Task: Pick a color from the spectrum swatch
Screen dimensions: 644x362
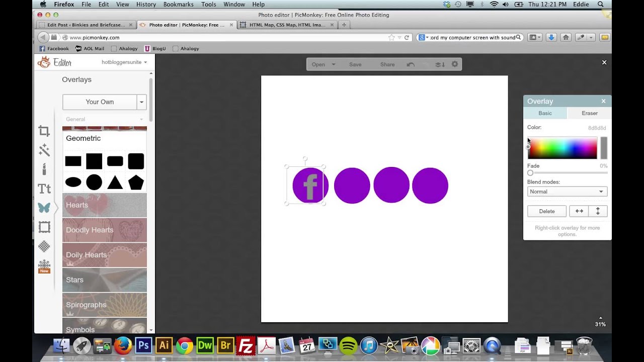Action: pos(562,147)
